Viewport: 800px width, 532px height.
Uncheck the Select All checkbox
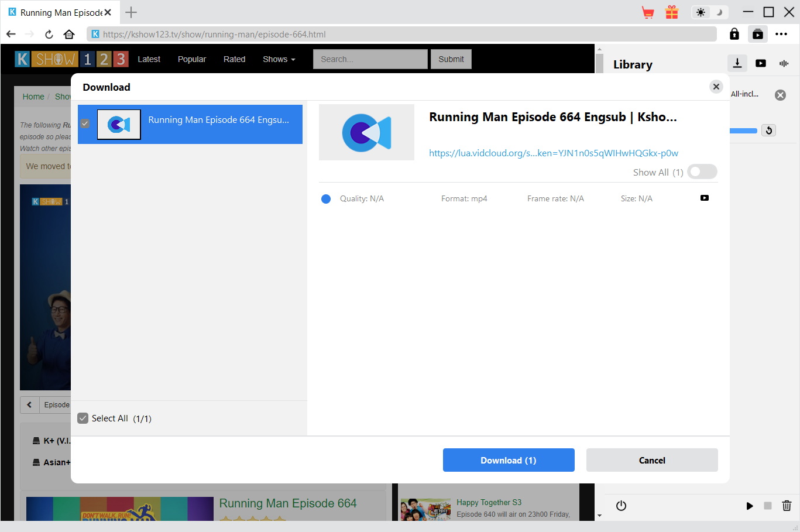83,418
